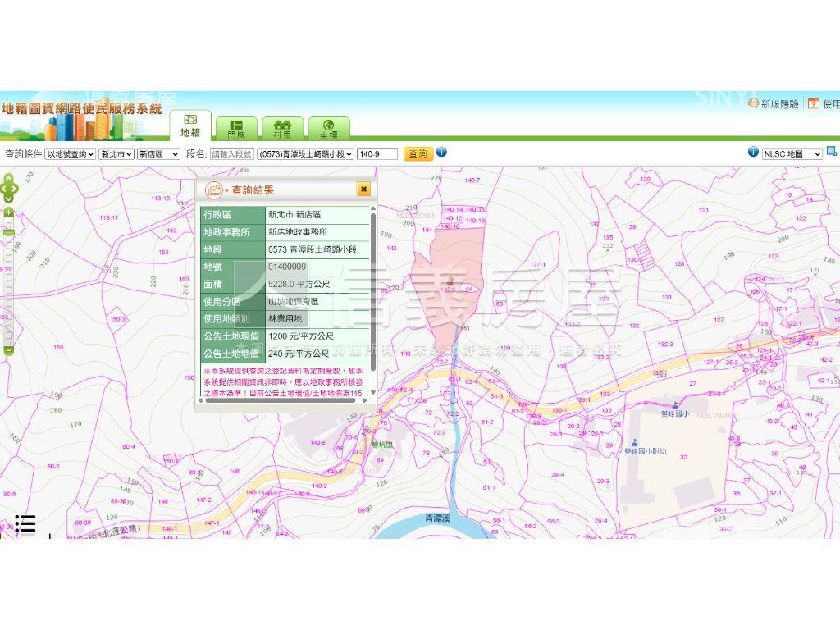Click the orange question-mark help icon
The width and height of the screenshot is (840, 630).
pyautogui.click(x=814, y=103)
